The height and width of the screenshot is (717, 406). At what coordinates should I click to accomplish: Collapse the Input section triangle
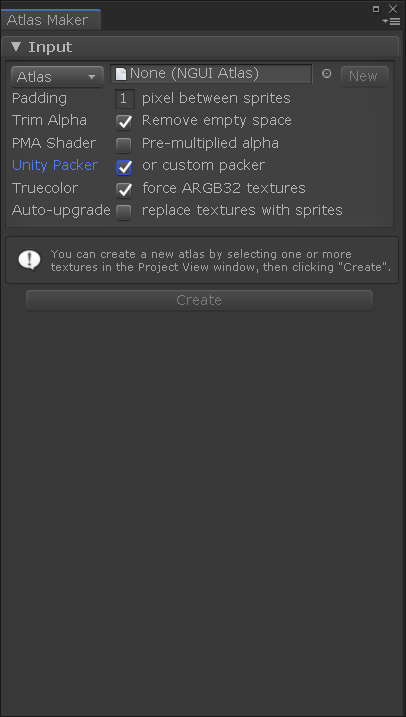coord(16,46)
